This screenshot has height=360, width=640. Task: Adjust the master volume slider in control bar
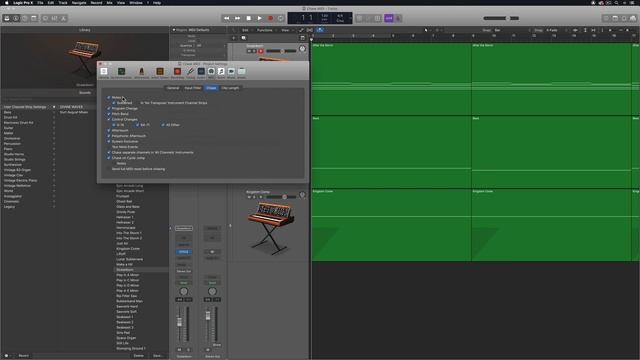point(501,18)
